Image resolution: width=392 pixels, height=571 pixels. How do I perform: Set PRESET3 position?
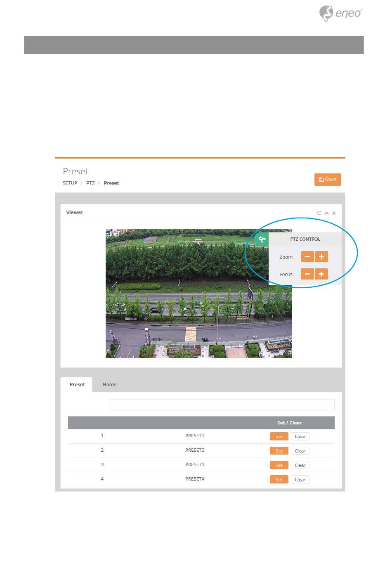tap(279, 465)
